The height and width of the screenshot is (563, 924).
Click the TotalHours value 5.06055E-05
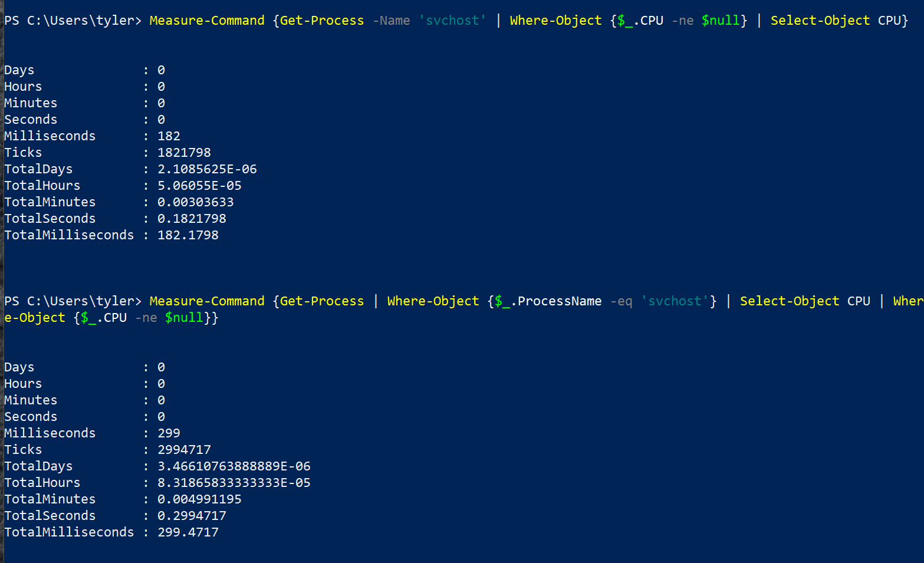point(199,186)
